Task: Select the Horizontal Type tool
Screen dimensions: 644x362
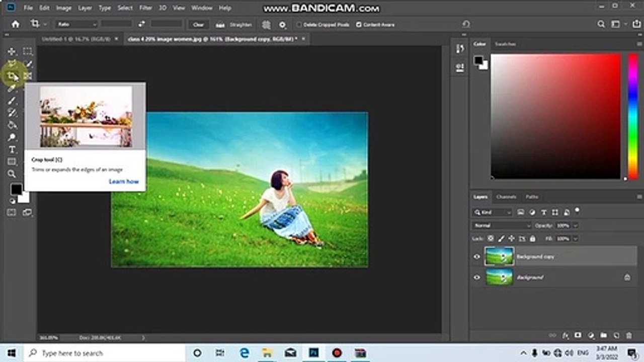Action: 12,150
